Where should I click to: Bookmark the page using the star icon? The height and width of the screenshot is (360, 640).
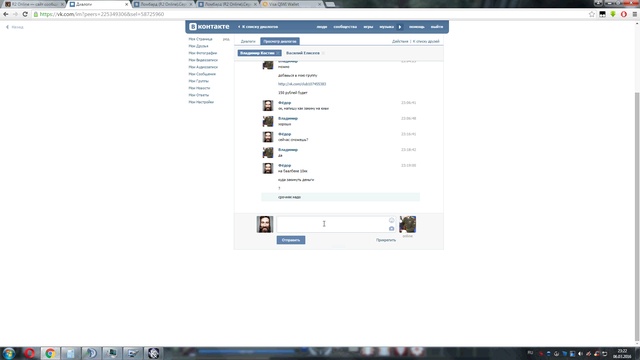(x=592, y=14)
